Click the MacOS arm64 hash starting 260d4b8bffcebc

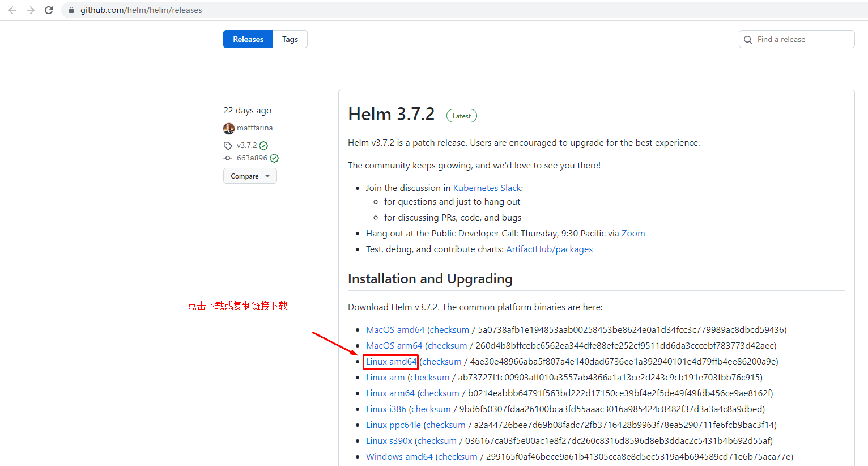coord(624,346)
